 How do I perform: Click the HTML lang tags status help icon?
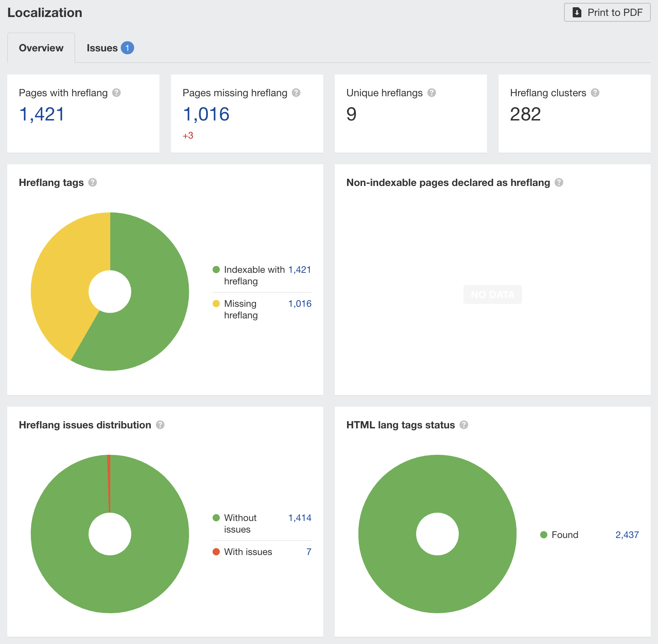point(464,425)
